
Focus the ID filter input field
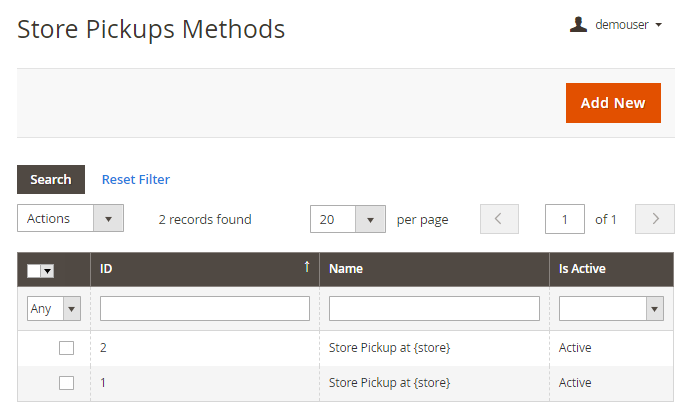[205, 309]
